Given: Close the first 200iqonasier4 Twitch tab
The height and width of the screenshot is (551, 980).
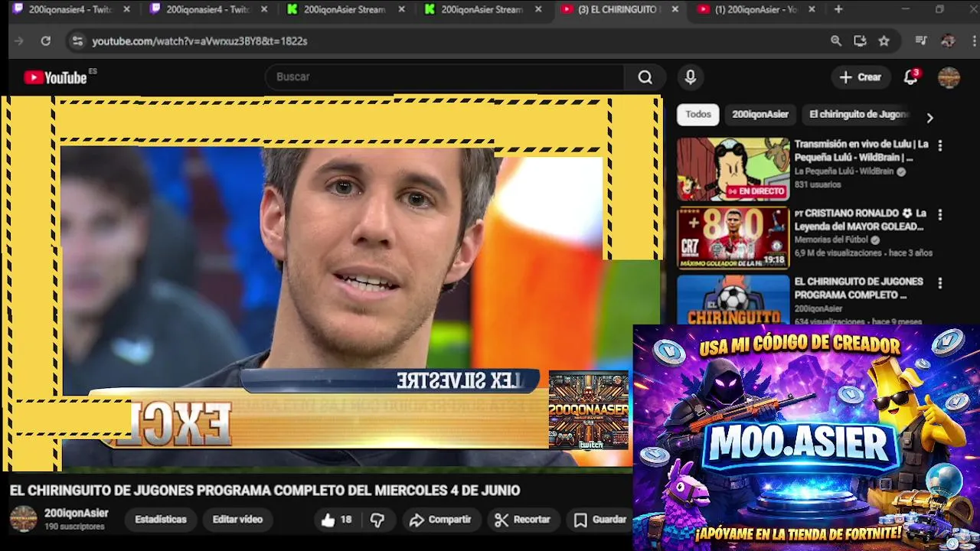Looking at the screenshot, I should [126, 9].
